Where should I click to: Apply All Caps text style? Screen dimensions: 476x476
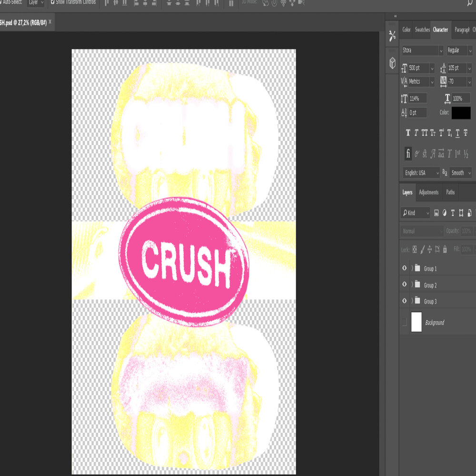[424, 133]
